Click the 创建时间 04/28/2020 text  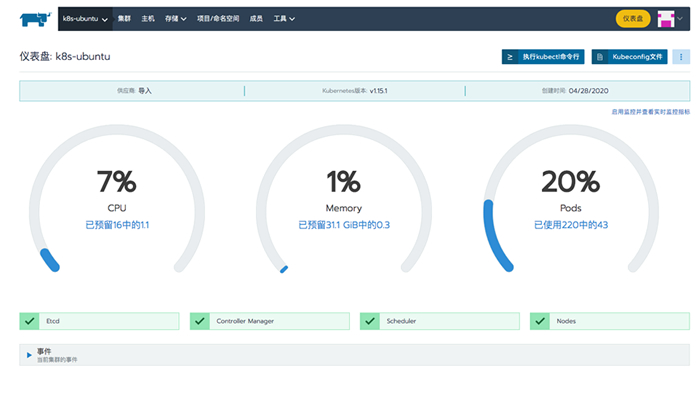575,91
